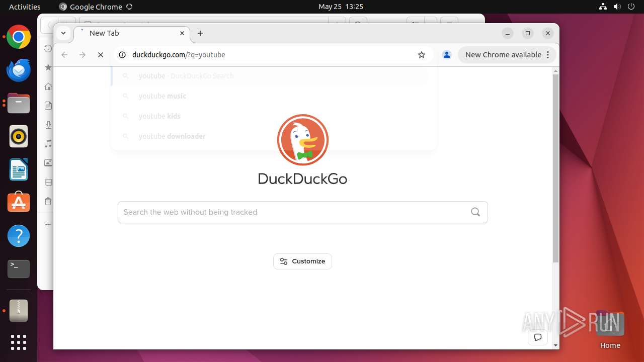Open Music in Files sidebar

pyautogui.click(x=48, y=144)
